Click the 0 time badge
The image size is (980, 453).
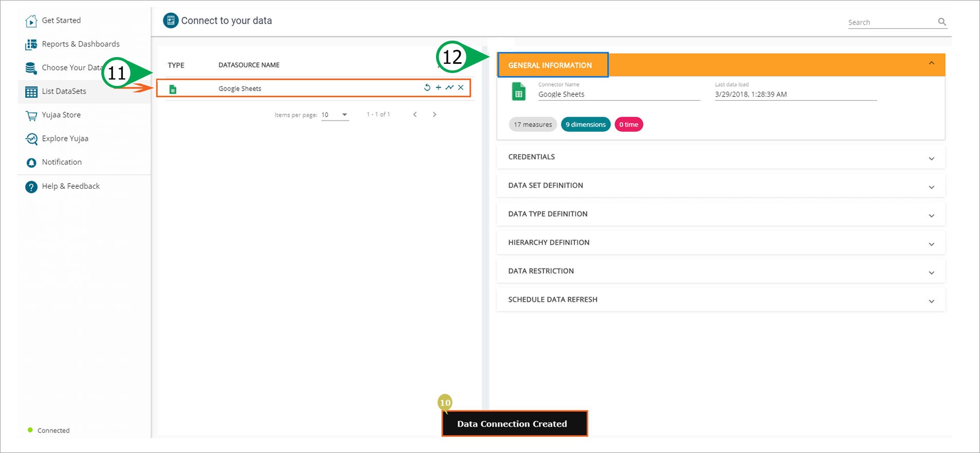point(628,124)
